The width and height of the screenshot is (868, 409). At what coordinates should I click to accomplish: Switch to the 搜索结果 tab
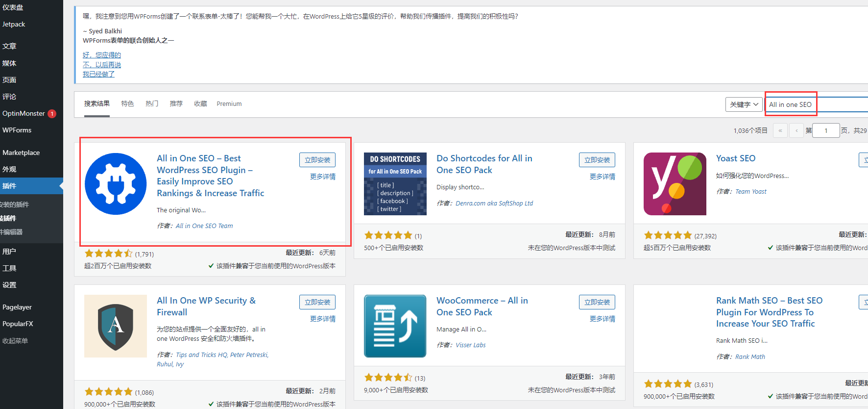pos(97,103)
